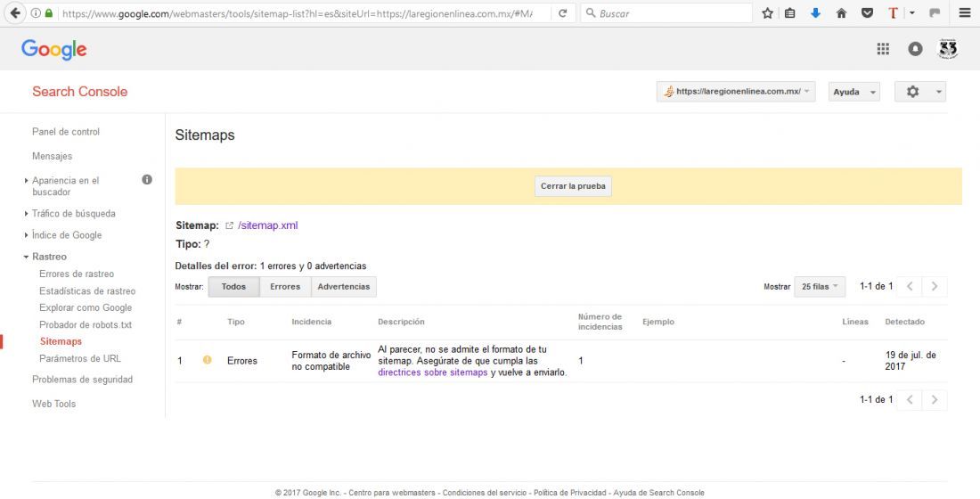Open Google notifications bell

(916, 49)
